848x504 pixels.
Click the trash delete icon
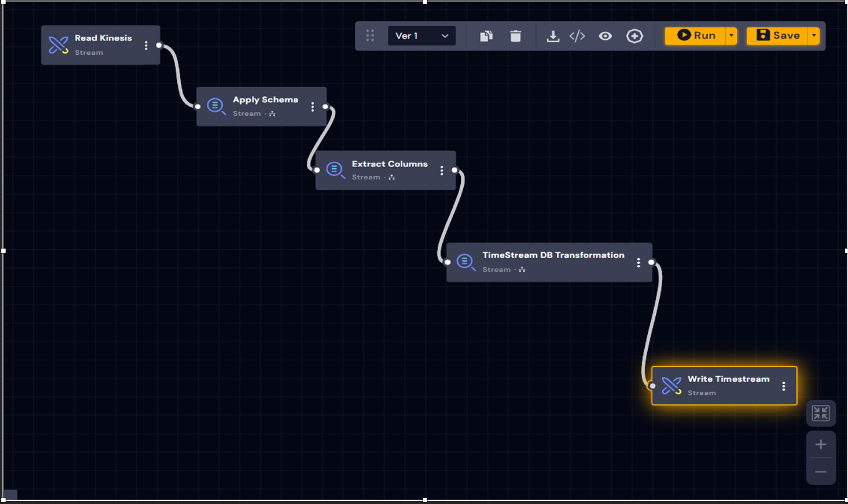click(x=516, y=36)
